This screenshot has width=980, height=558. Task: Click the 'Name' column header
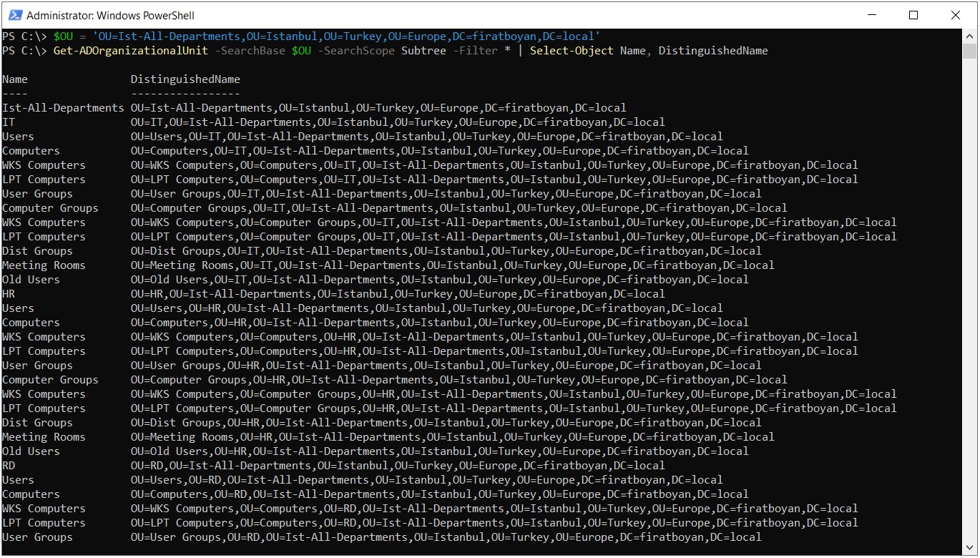[x=15, y=79]
